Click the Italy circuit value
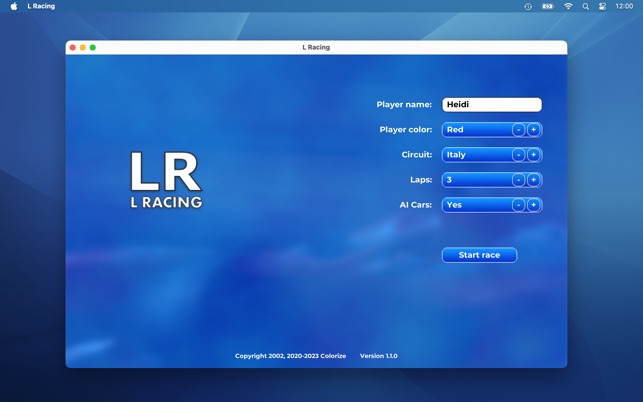This screenshot has height=402, width=643. 456,155
